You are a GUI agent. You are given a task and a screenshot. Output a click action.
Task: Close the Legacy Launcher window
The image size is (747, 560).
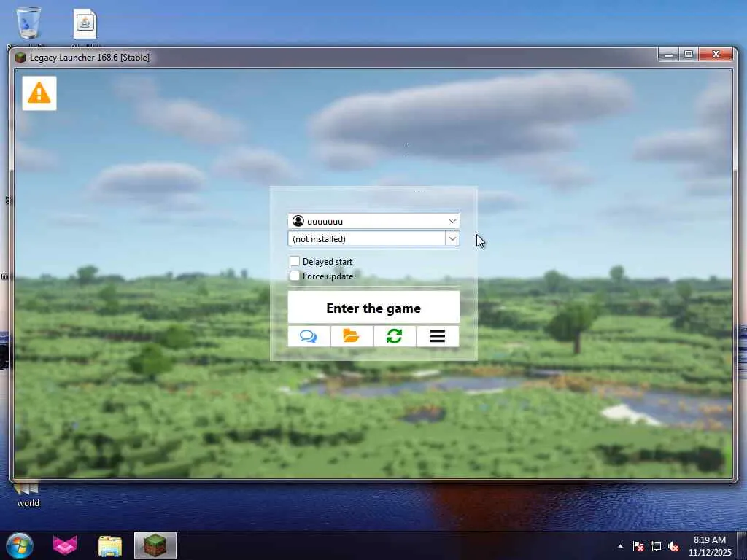coord(716,55)
